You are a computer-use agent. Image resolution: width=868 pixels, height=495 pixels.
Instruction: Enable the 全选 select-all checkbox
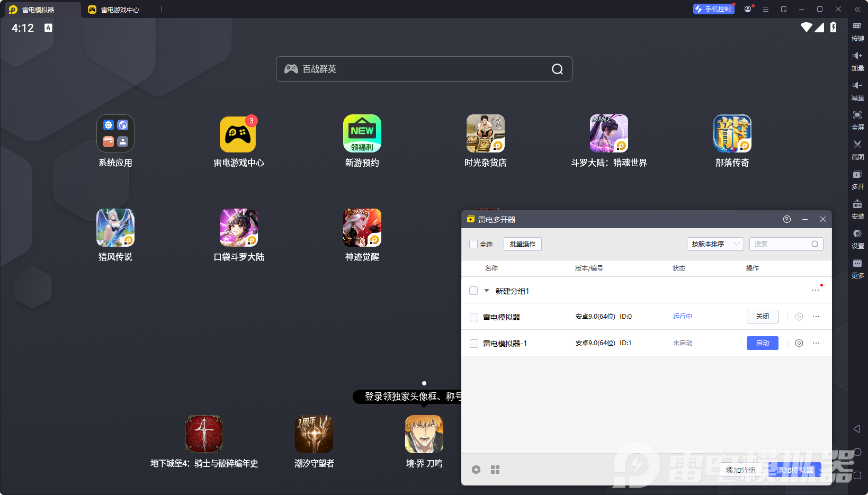(474, 244)
